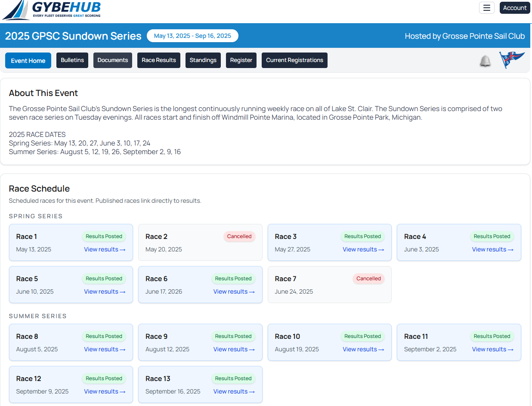Click the SPRING SERIES heading
The height and width of the screenshot is (406, 532).
(36, 216)
